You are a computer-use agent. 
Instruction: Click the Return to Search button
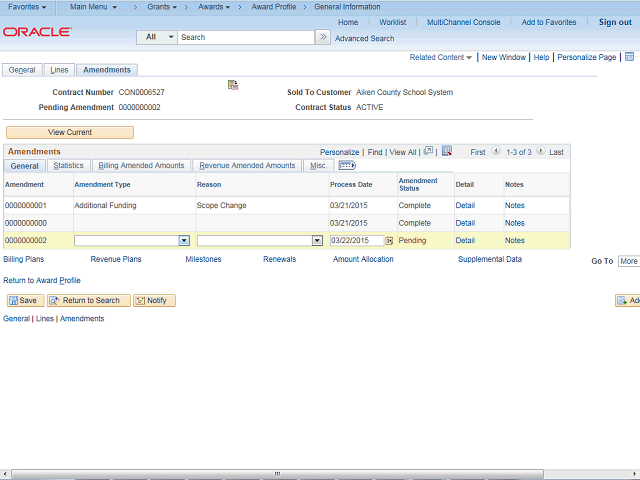89,300
